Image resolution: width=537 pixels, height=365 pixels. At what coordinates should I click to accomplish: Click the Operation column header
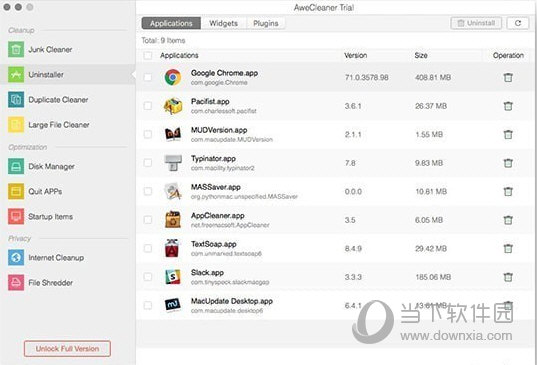click(508, 55)
